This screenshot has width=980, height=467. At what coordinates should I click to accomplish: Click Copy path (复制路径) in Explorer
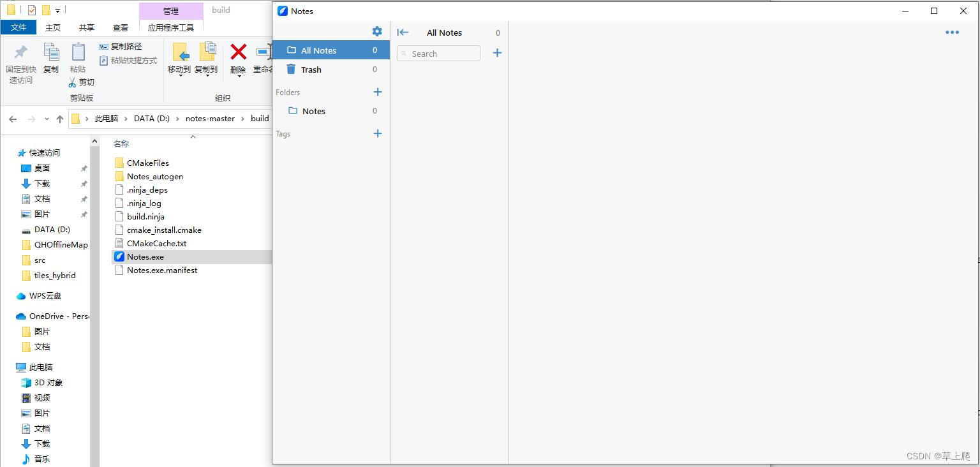coord(121,47)
